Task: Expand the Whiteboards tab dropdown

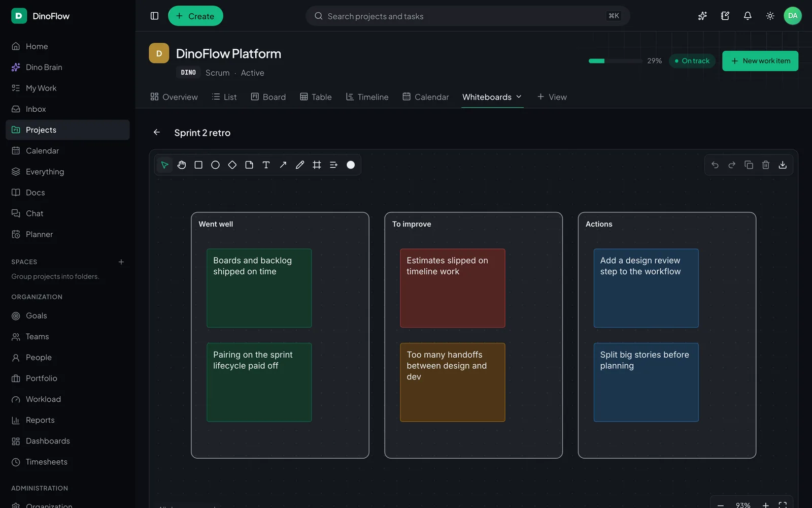Action: (519, 97)
